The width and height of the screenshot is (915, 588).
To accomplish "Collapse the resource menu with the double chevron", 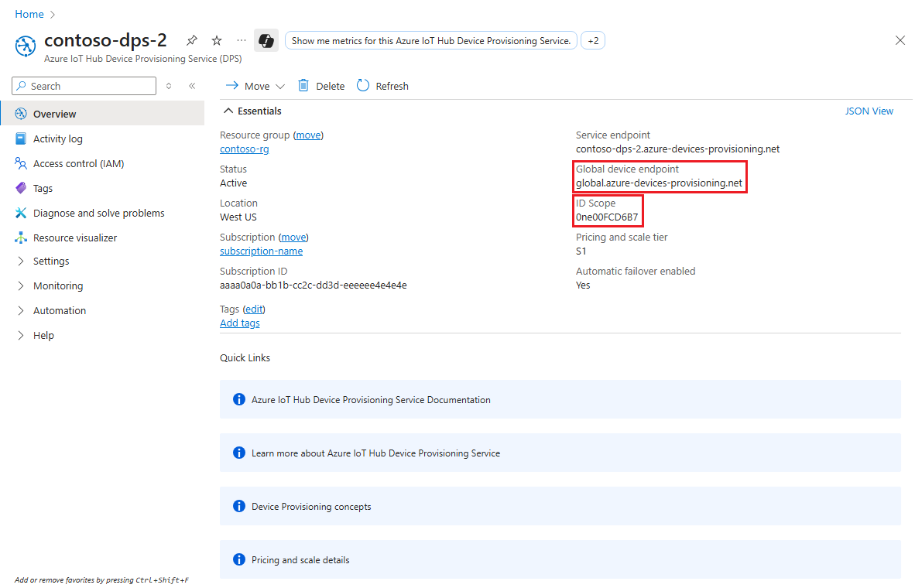I will [192, 86].
